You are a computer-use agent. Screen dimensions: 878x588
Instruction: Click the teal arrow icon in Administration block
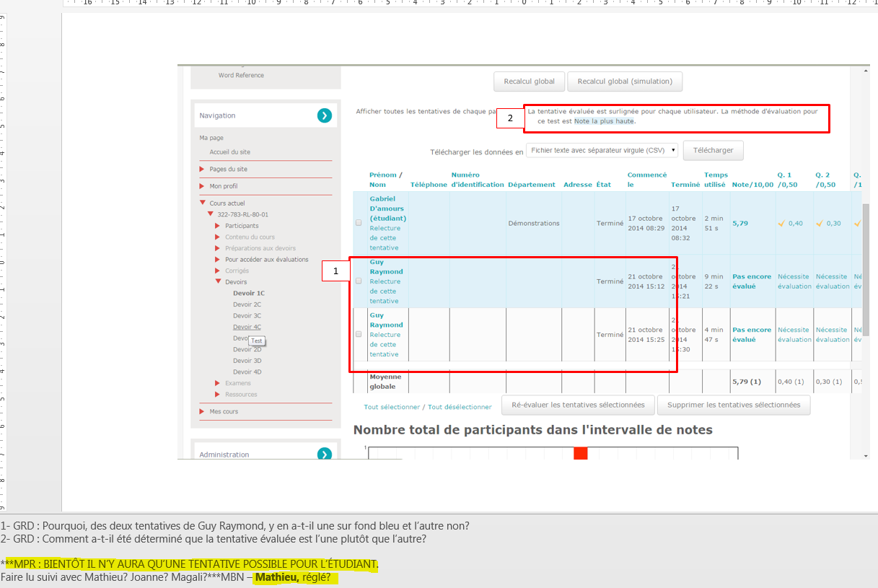tap(324, 454)
